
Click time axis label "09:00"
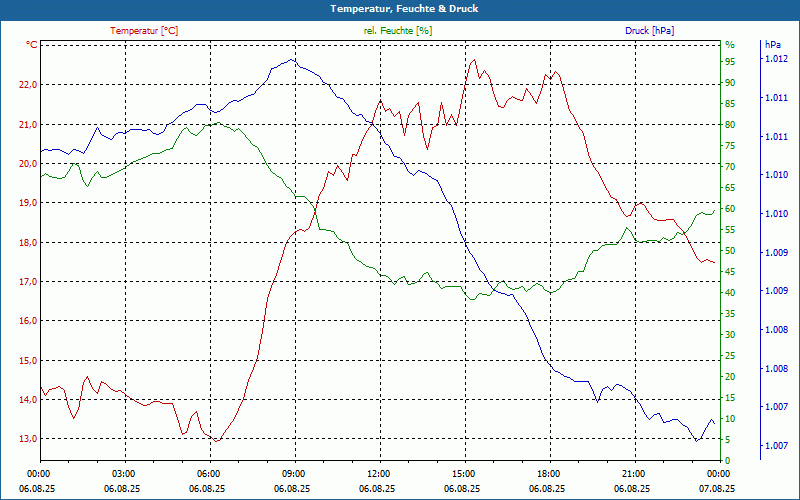[293, 474]
